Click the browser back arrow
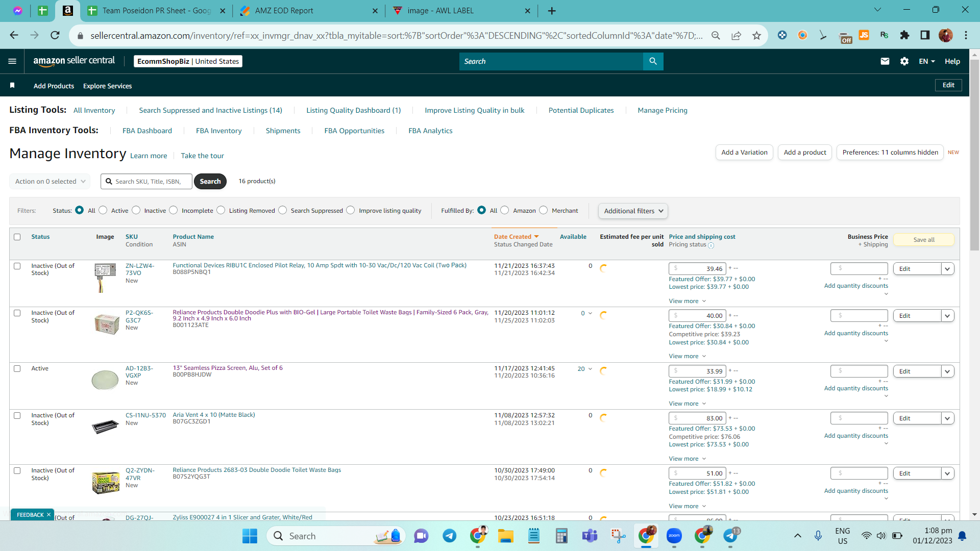Viewport: 980px width, 551px height. tap(14, 35)
